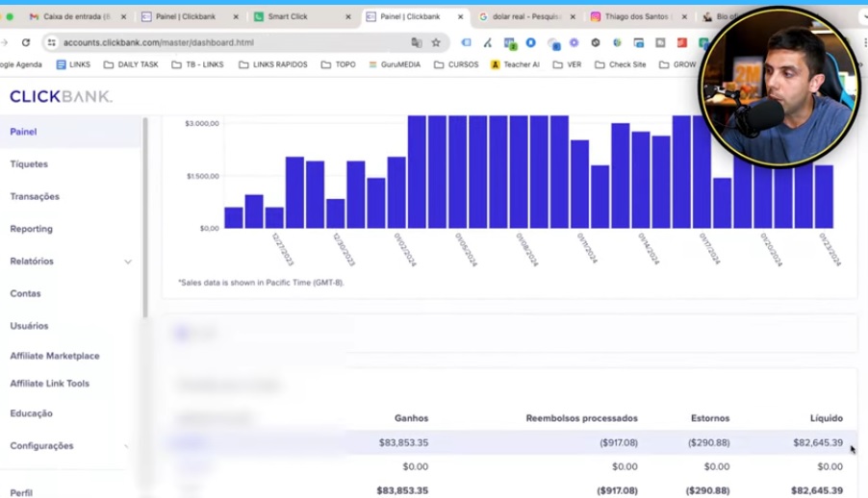Close the Smart Click tab
This screenshot has width=868, height=498.
348,16
